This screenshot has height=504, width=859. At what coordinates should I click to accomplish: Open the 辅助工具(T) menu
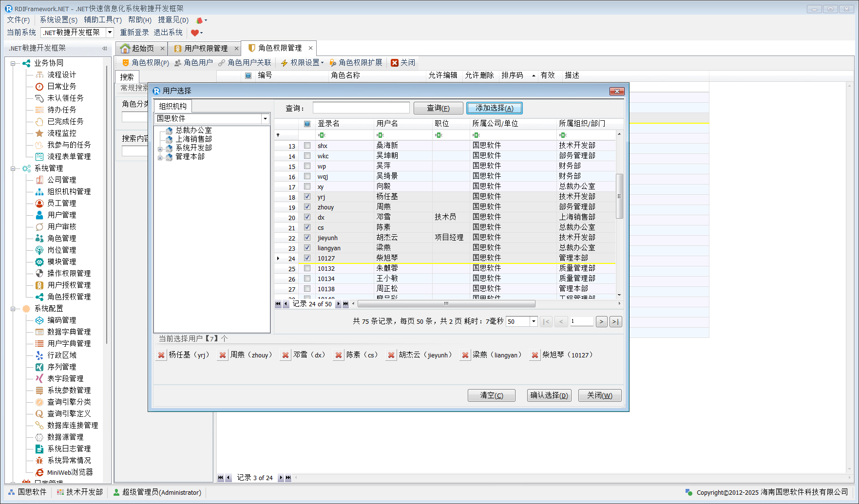(x=102, y=20)
